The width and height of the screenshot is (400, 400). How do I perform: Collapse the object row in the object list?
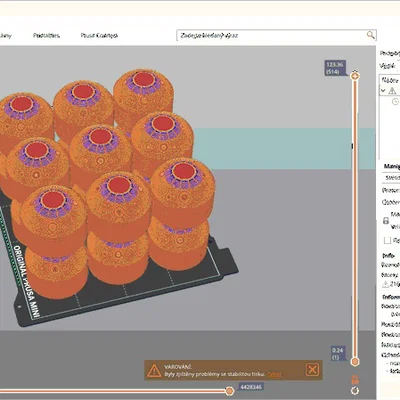click(383, 90)
